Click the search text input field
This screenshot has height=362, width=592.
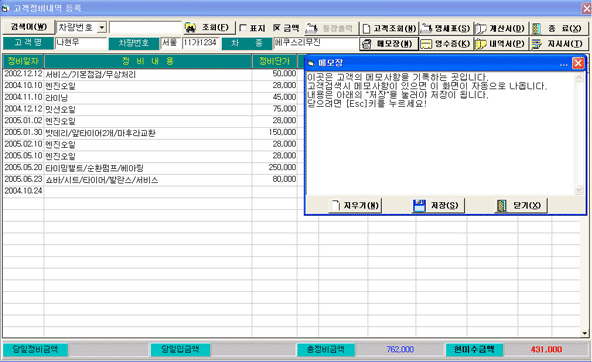(145, 28)
